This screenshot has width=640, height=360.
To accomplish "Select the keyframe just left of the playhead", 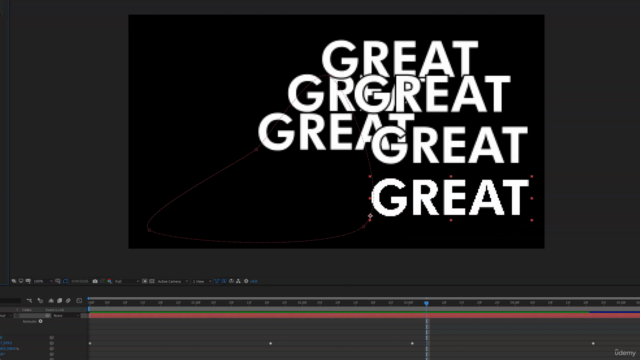I will (412, 343).
